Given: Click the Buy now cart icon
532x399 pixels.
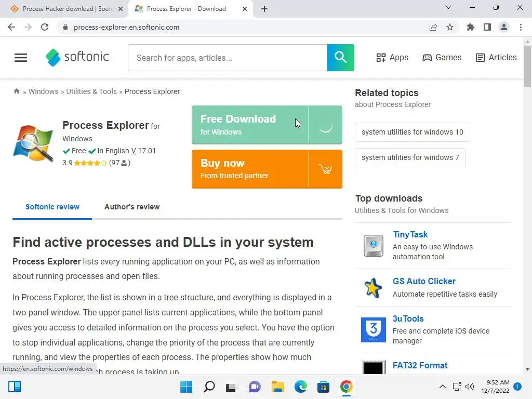Looking at the screenshot, I should coord(325,169).
